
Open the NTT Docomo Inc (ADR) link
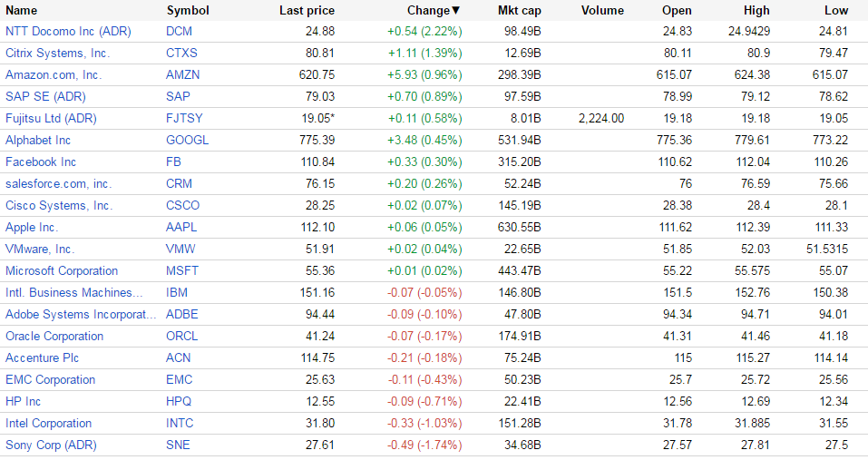click(x=68, y=32)
